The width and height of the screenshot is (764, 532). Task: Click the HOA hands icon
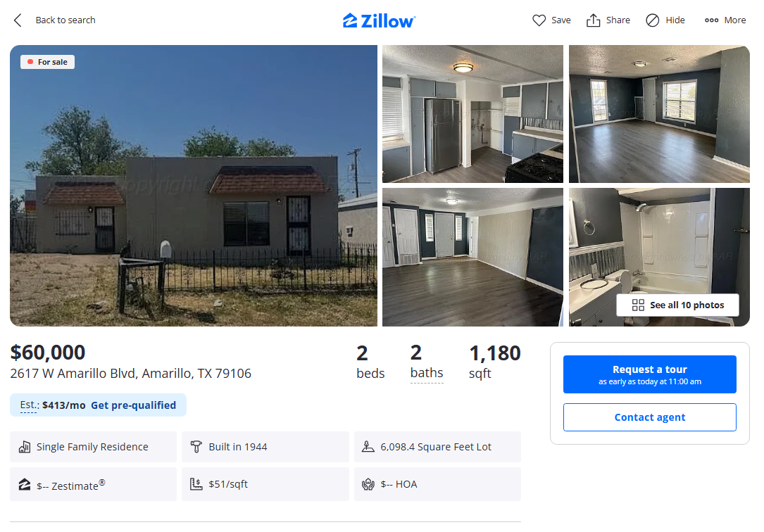[368, 484]
